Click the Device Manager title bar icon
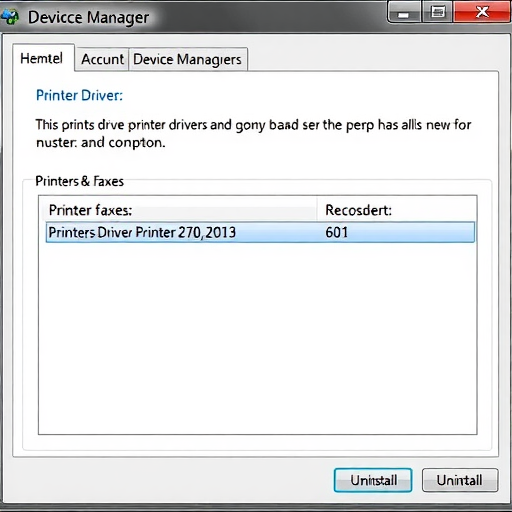Image resolution: width=512 pixels, height=512 pixels. tap(10, 16)
